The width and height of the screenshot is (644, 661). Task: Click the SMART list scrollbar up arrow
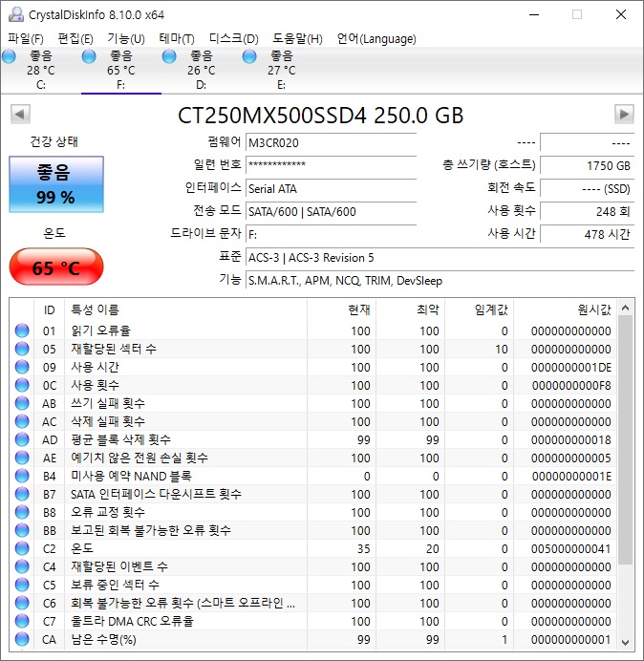626,308
